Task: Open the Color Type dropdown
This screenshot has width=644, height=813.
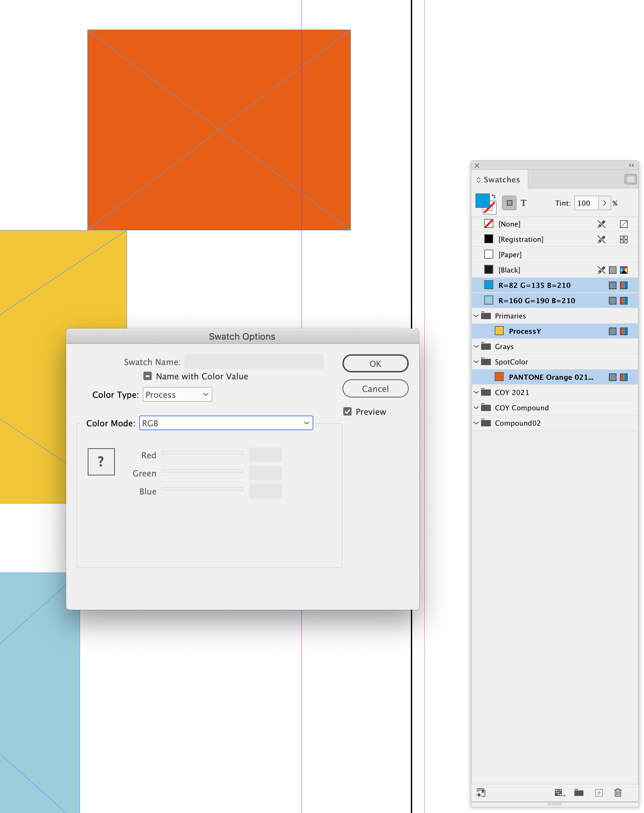Action: (x=177, y=394)
